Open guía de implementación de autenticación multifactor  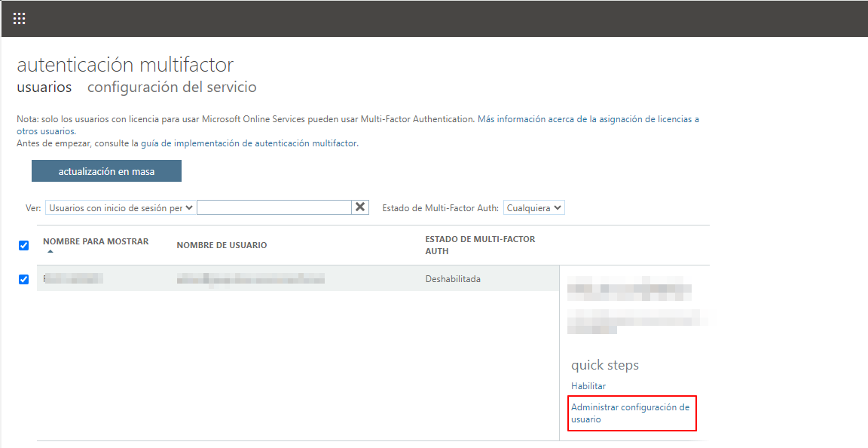(249, 143)
